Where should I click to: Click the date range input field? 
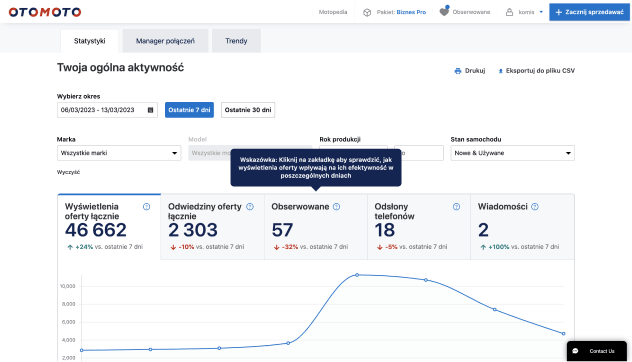coord(107,110)
